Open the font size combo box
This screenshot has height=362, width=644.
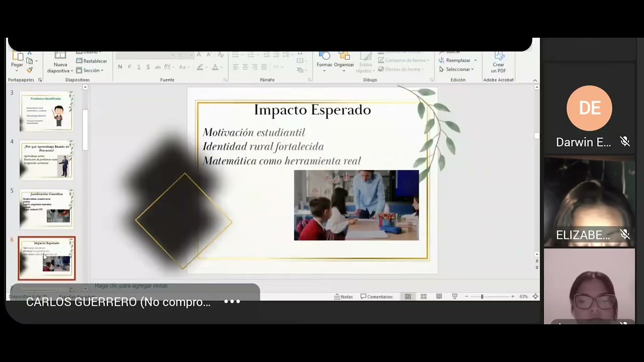185,55
